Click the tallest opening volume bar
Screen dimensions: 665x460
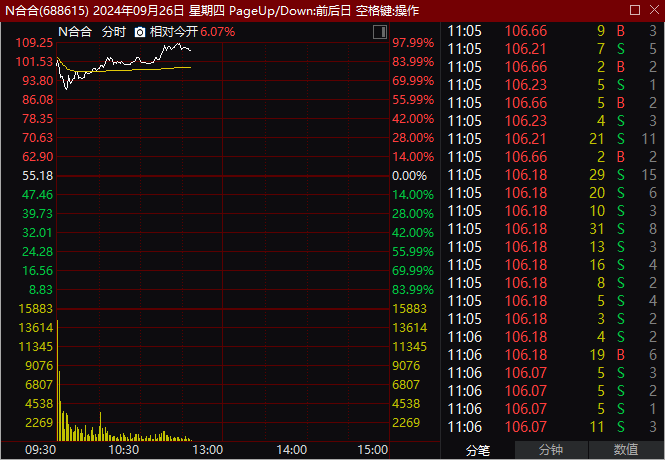57,380
